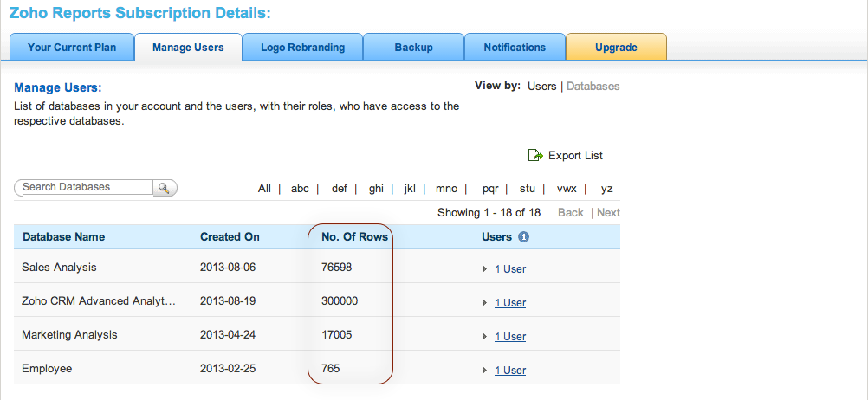Click the Search Databases input field
Screen dimensions: 868x400
point(84,187)
